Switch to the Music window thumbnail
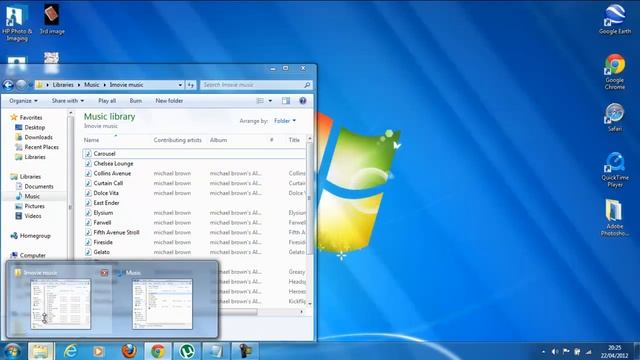Image resolution: width=640 pixels, height=360 pixels. pyautogui.click(x=162, y=304)
